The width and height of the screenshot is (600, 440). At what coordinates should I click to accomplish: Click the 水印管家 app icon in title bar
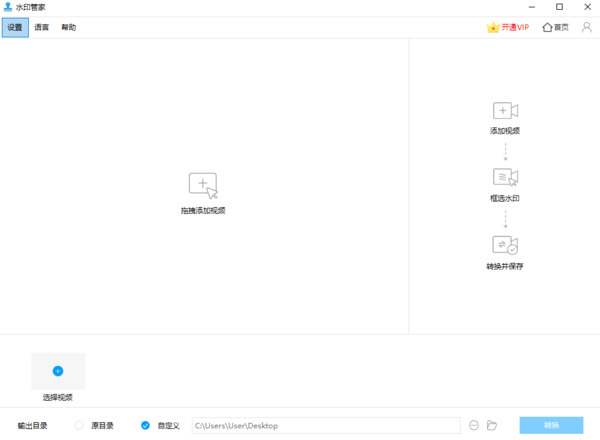(x=8, y=7)
